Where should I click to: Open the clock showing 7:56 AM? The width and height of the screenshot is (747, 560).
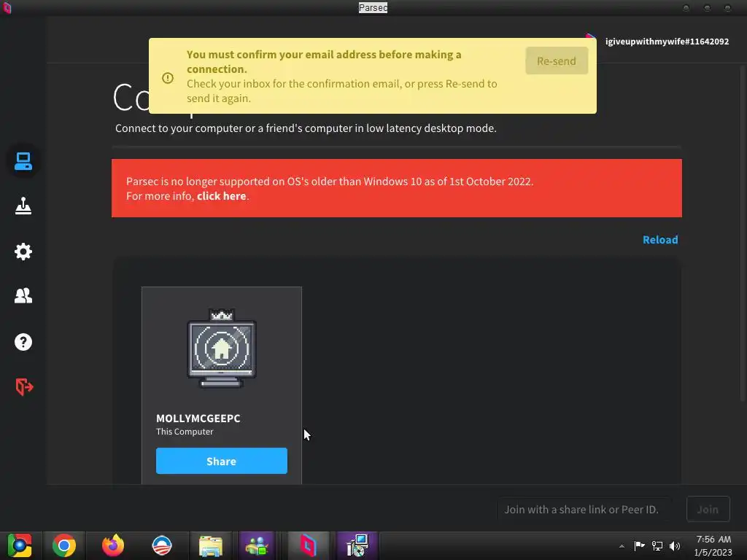(713, 545)
